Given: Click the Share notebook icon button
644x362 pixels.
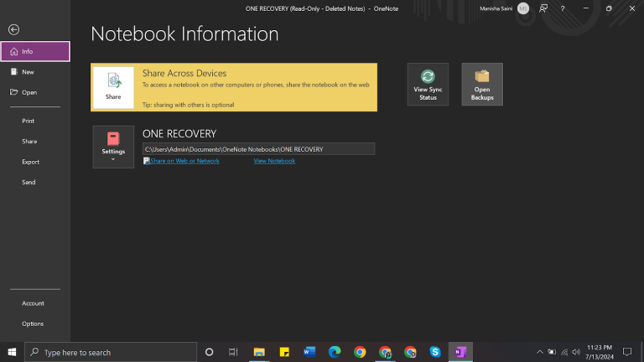Looking at the screenshot, I should [x=113, y=86].
